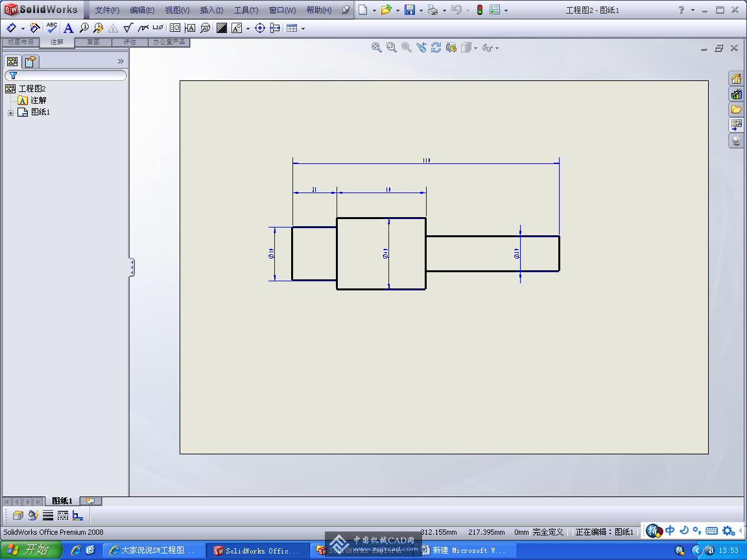Run the ABC spell checker
747x560 pixels.
click(x=52, y=28)
